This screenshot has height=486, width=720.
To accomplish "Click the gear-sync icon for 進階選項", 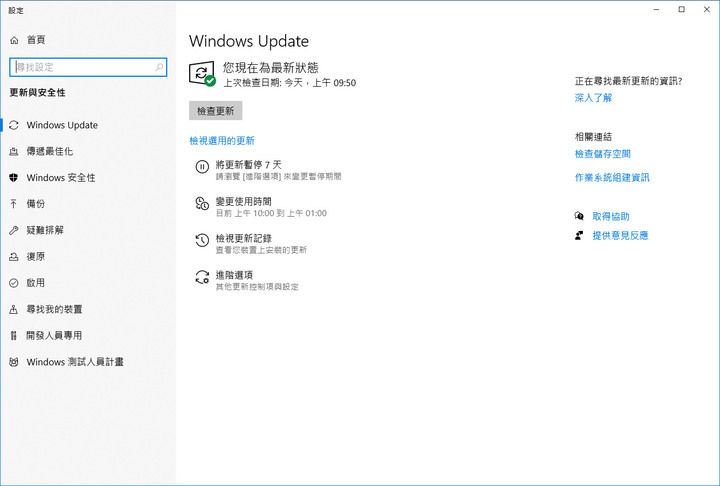I will click(202, 277).
